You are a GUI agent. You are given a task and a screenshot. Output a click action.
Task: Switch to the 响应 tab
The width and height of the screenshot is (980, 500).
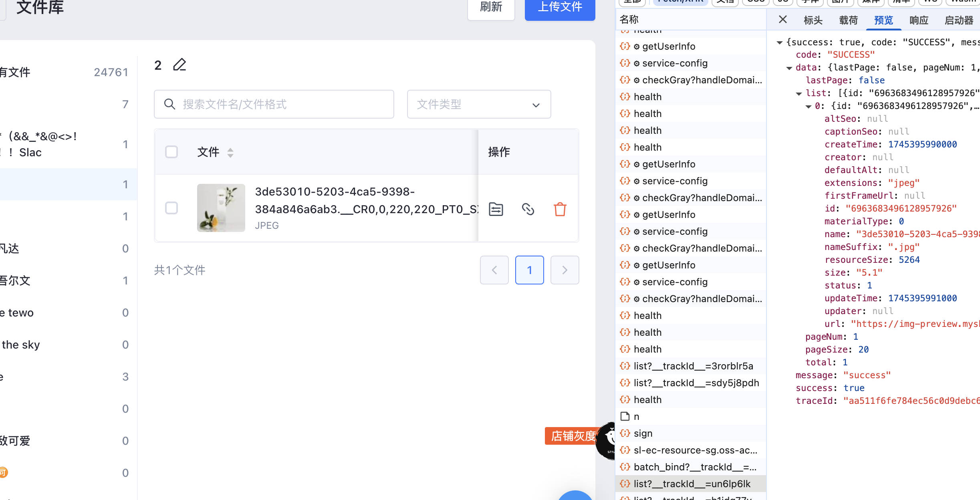pos(919,20)
